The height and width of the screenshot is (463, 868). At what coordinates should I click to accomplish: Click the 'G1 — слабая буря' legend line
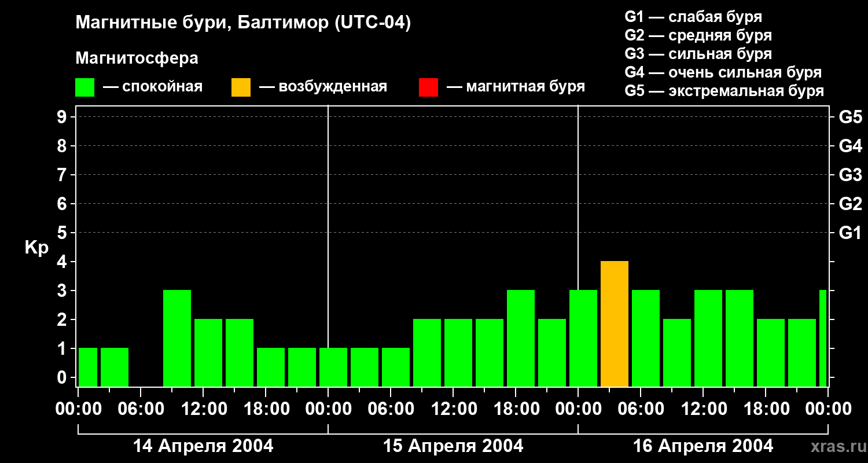point(693,17)
